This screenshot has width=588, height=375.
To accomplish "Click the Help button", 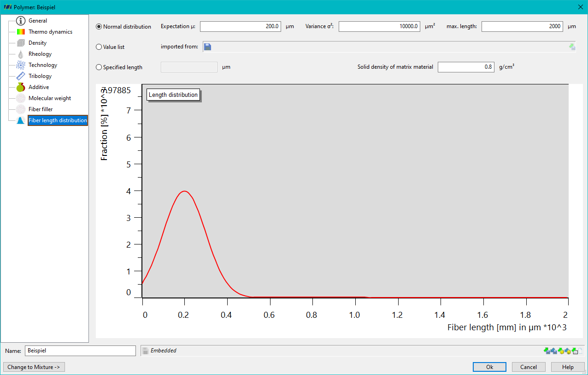I will tap(568, 367).
